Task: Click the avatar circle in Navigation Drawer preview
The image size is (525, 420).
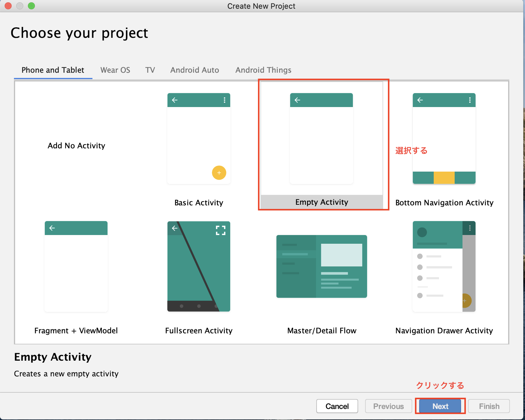Action: [422, 232]
